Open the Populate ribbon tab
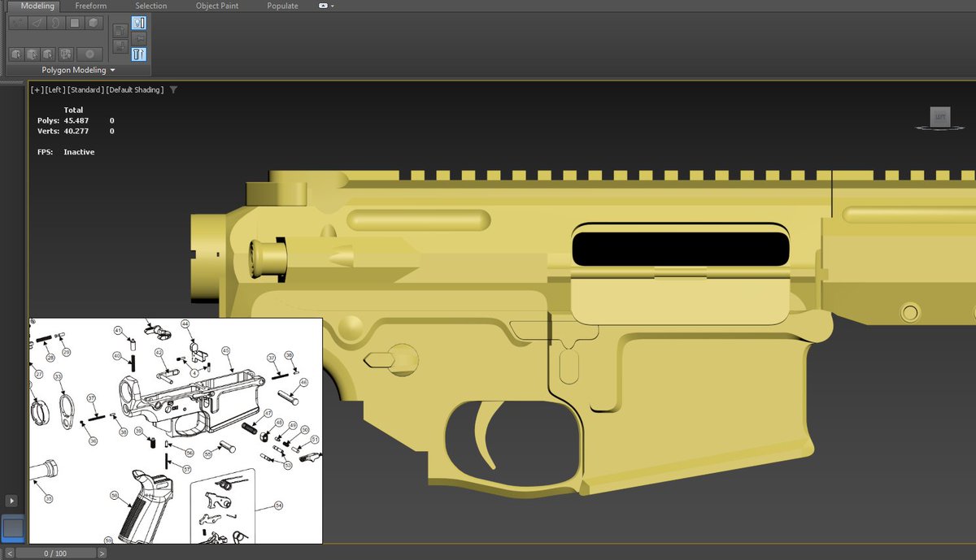The width and height of the screenshot is (976, 560). pyautogui.click(x=282, y=6)
